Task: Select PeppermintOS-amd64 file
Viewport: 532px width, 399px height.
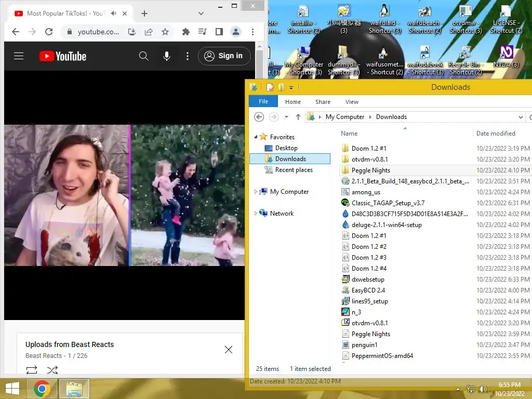Action: click(x=382, y=355)
